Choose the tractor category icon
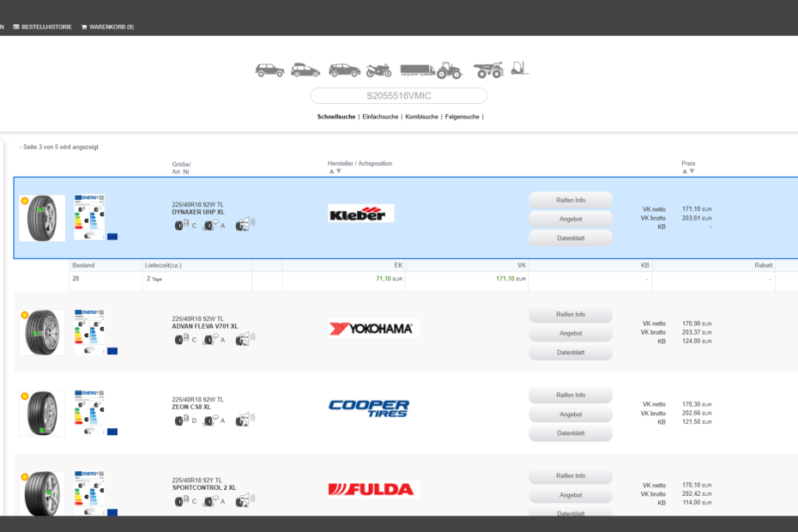The width and height of the screenshot is (798, 532). (x=449, y=70)
